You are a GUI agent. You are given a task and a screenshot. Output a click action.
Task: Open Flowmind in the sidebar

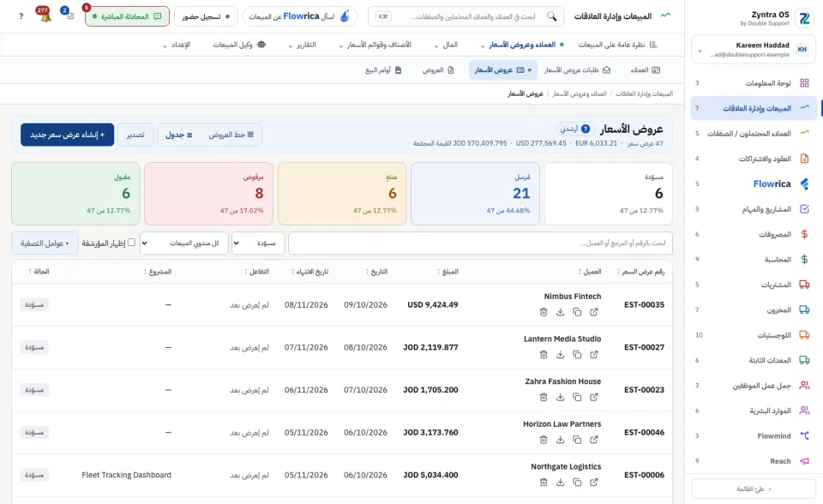point(754,435)
